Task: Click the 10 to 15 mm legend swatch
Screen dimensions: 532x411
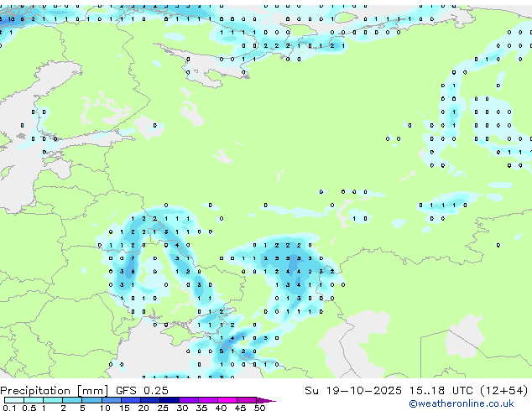Action: click(x=111, y=400)
